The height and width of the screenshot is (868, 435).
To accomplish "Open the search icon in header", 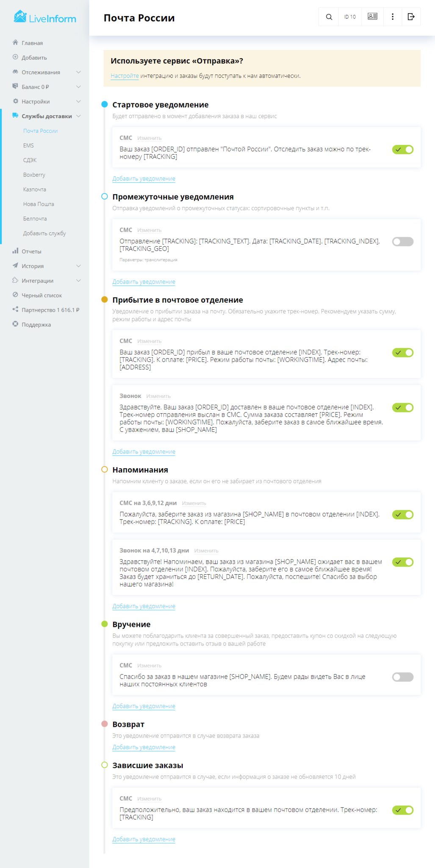I will 329,17.
